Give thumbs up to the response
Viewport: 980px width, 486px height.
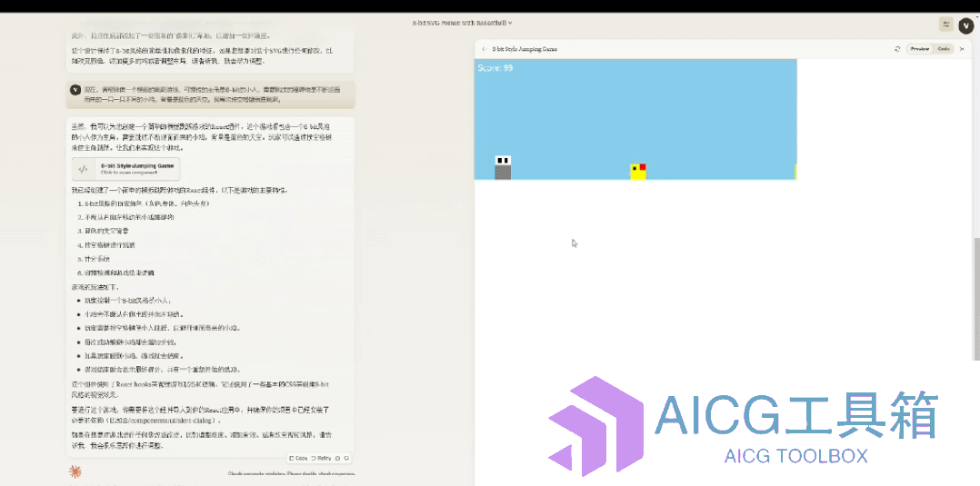338,458
